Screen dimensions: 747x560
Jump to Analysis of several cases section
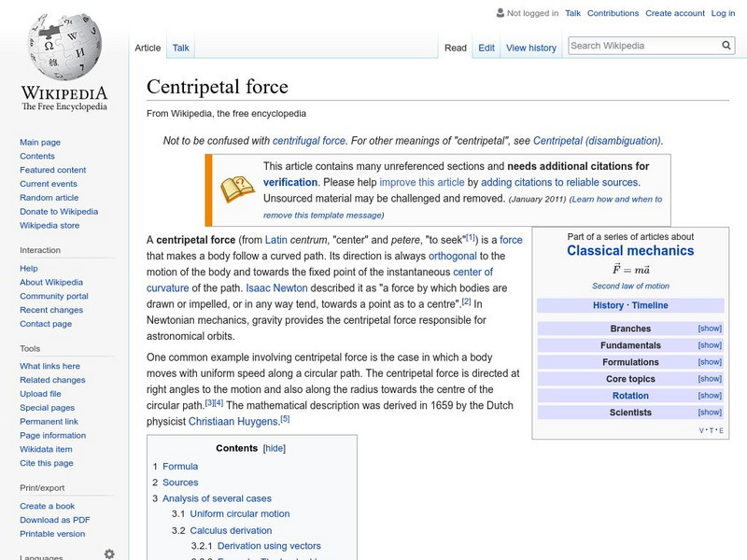(x=217, y=498)
